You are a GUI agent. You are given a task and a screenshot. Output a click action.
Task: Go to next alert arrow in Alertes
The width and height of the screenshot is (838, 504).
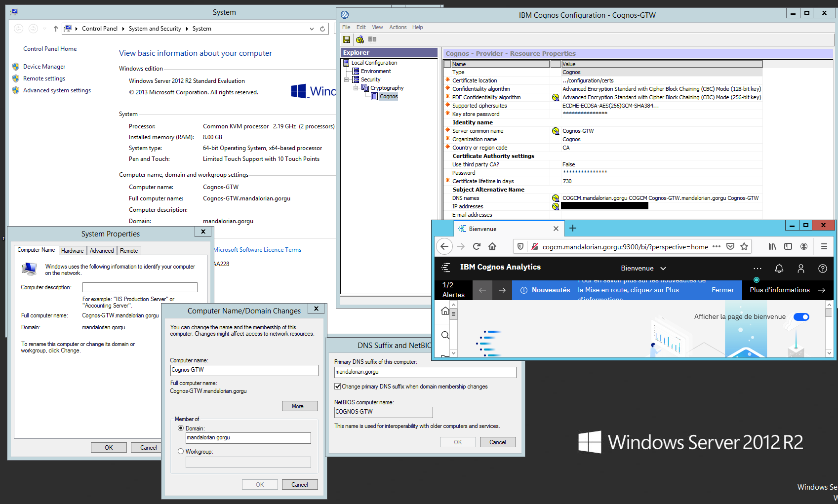502,290
